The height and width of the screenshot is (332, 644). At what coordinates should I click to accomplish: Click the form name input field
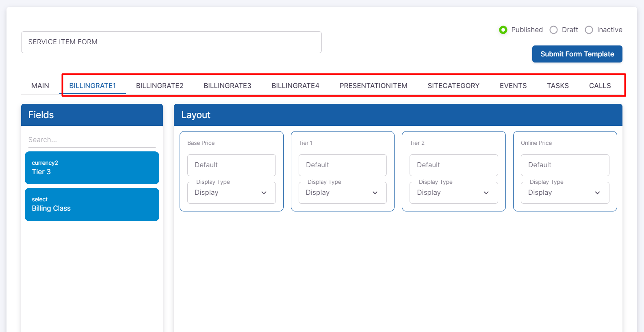pos(171,42)
